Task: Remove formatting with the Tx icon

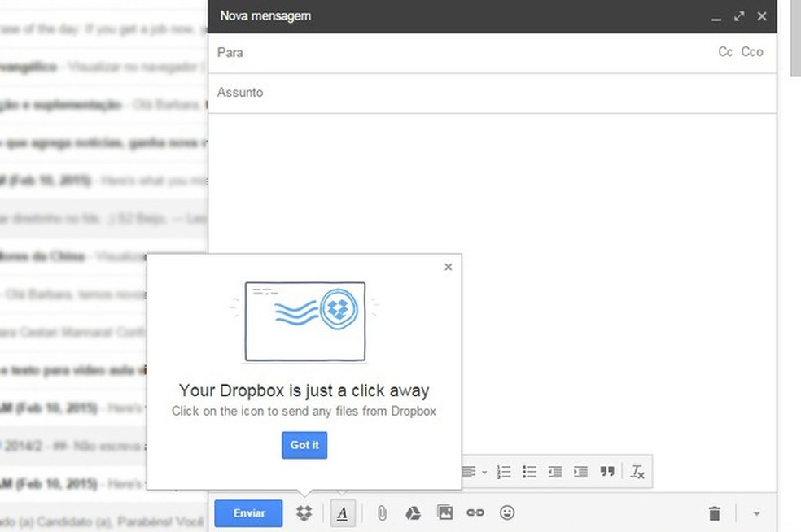Action: 638,471
